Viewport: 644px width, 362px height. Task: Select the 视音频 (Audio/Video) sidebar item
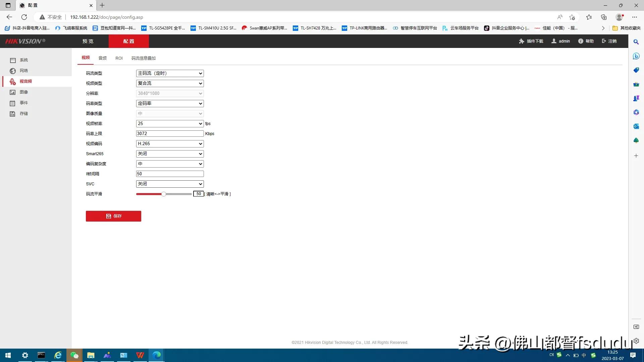pos(26,81)
